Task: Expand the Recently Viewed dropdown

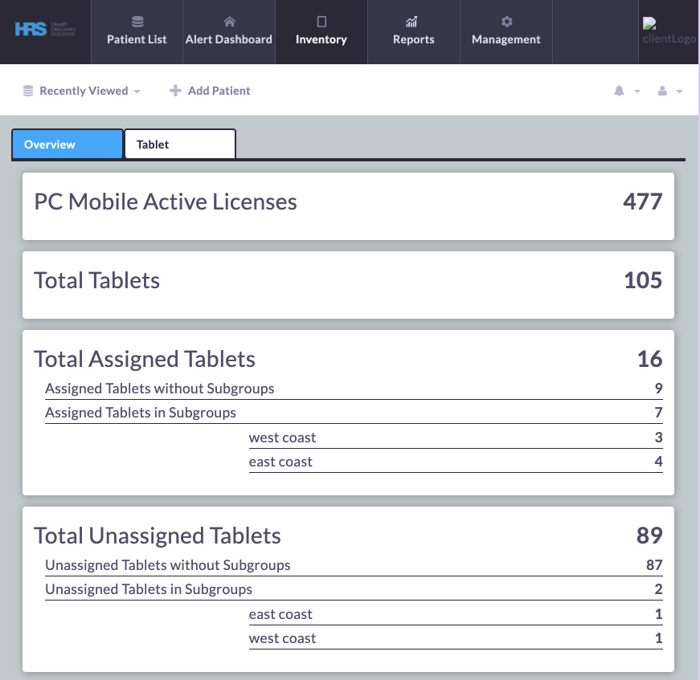Action: 82,91
